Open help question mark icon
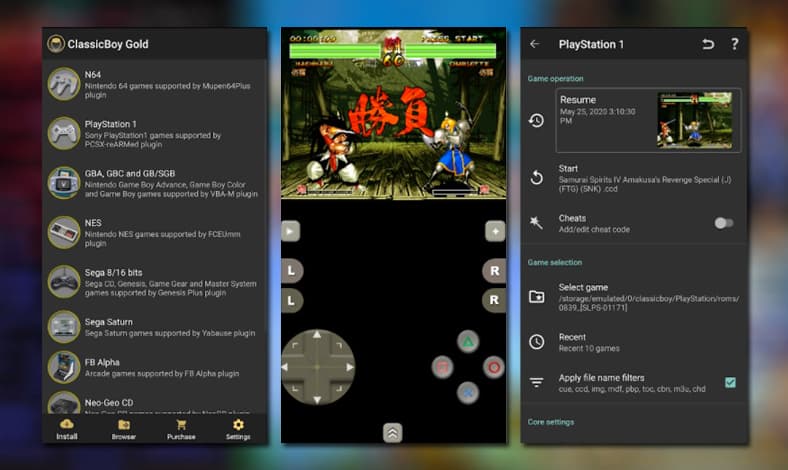The height and width of the screenshot is (470, 788). point(735,44)
